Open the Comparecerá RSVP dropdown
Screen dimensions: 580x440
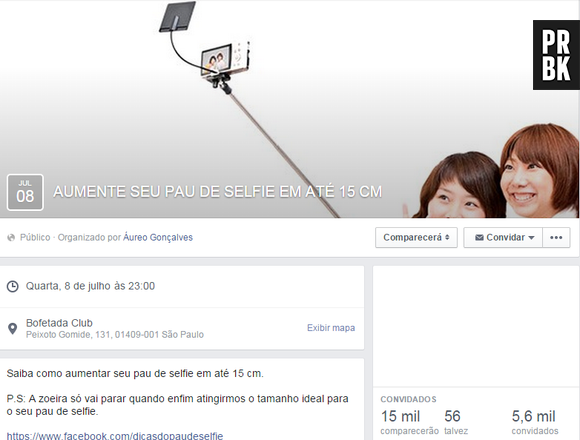[x=416, y=237]
